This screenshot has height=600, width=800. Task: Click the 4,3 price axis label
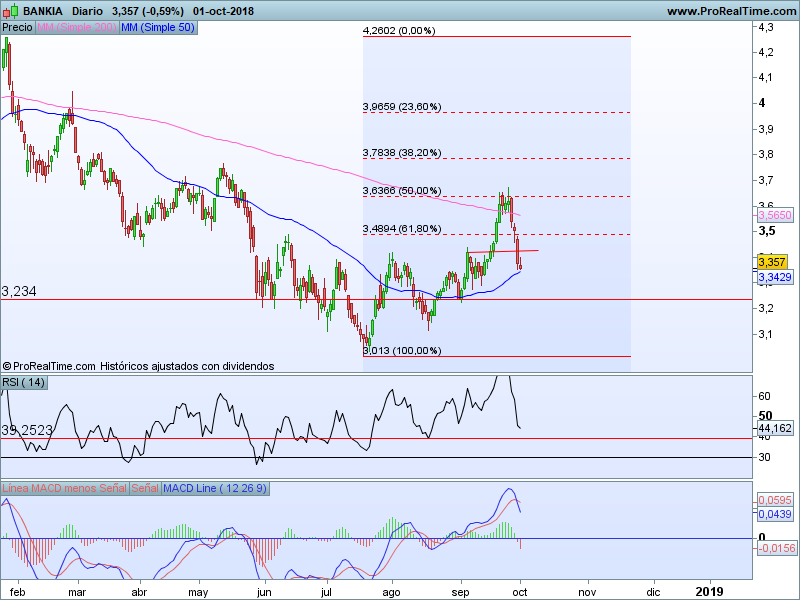pos(766,28)
